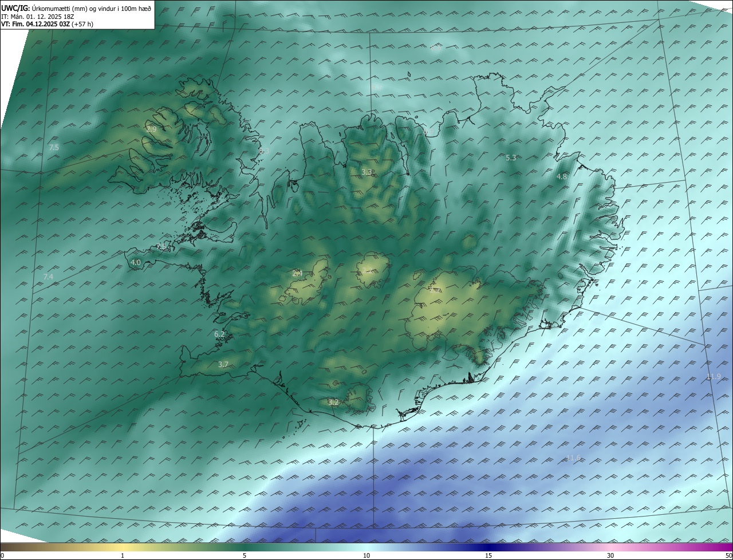Click the '5' tick on the color scale
Image resolution: width=733 pixels, height=560 pixels.
pyautogui.click(x=245, y=556)
